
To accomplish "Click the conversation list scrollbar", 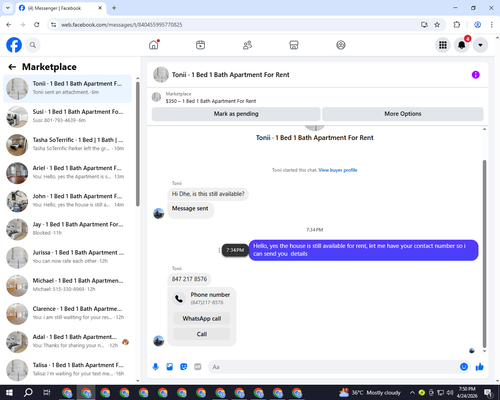I will pyautogui.click(x=138, y=144).
